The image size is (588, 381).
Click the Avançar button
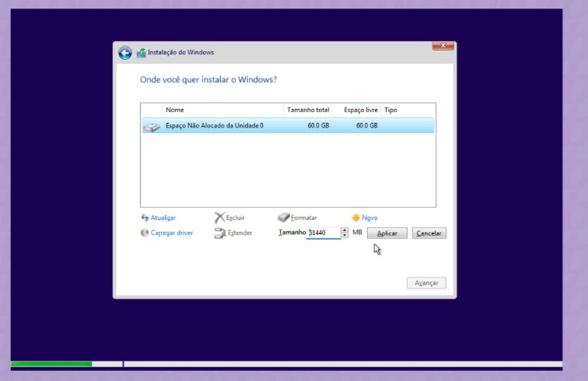426,283
